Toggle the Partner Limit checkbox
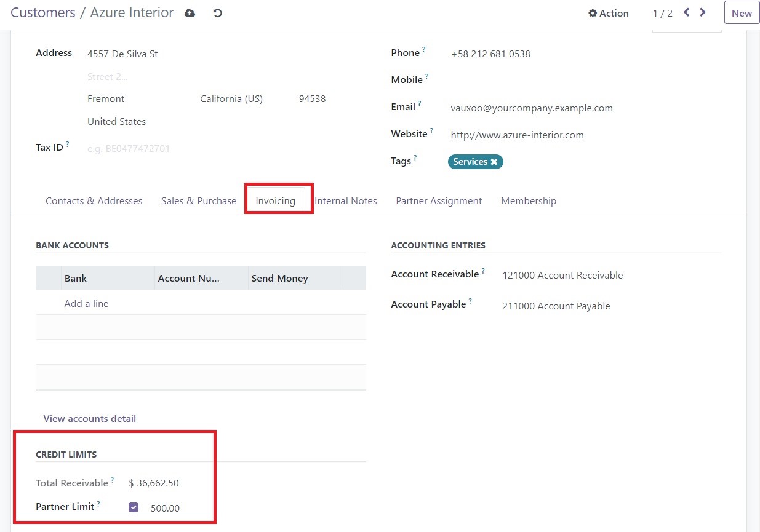760x532 pixels. tap(134, 507)
